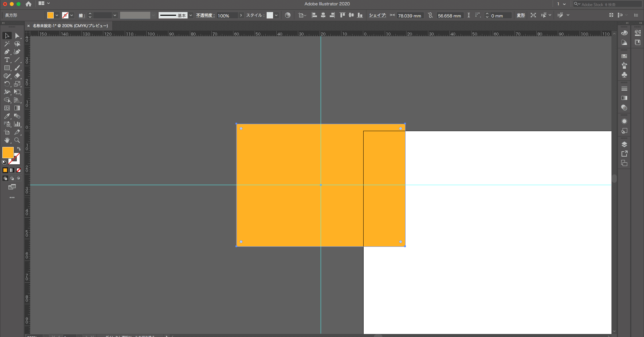644x337 pixels.
Task: Swap fill and stroke colors
Action: click(19, 149)
